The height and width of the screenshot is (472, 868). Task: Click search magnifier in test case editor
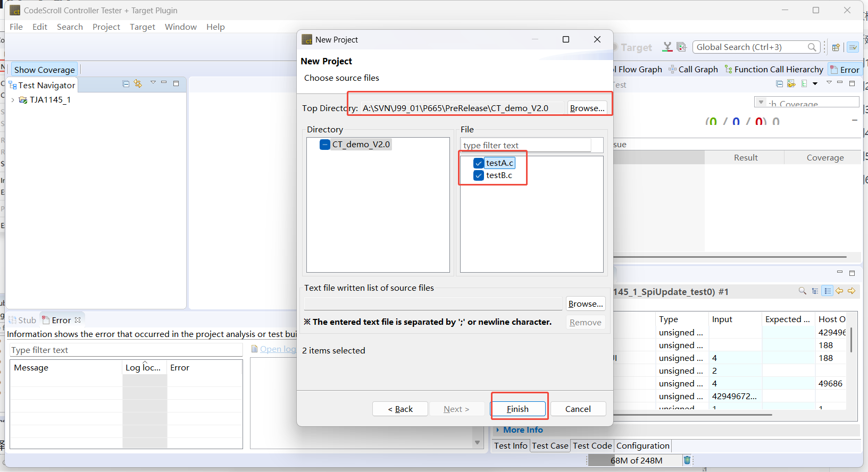tap(803, 291)
